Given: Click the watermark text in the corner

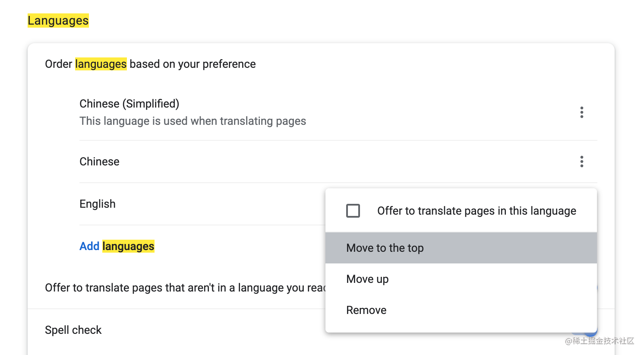Looking at the screenshot, I should click(x=600, y=341).
